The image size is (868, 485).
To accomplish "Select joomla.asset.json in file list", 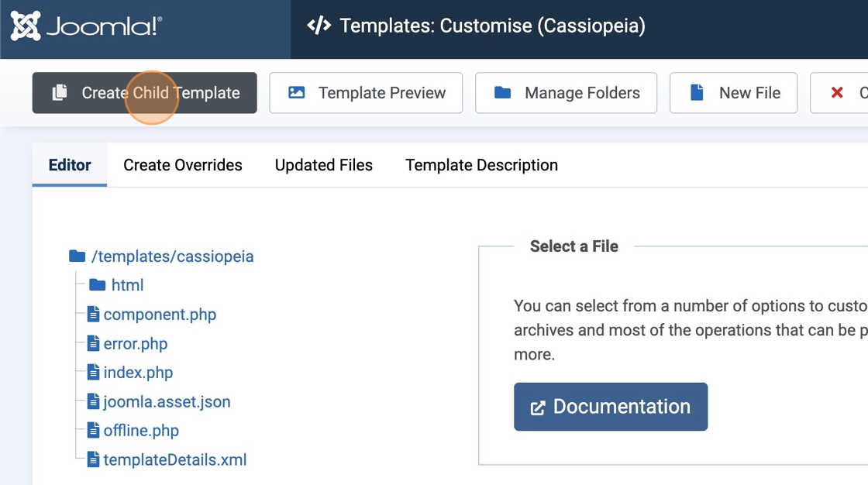I will tap(167, 401).
